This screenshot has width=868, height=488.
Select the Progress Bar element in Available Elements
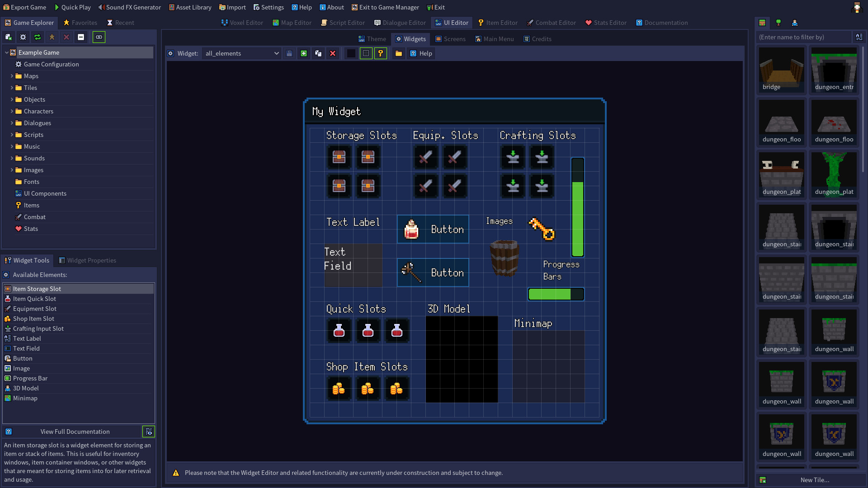click(x=30, y=378)
